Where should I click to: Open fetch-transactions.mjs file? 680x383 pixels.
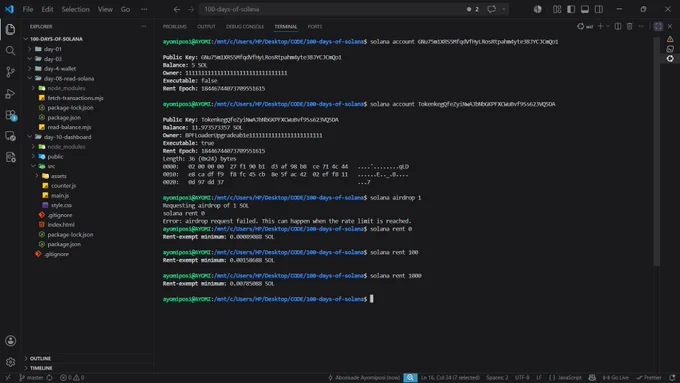pyautogui.click(x=75, y=98)
